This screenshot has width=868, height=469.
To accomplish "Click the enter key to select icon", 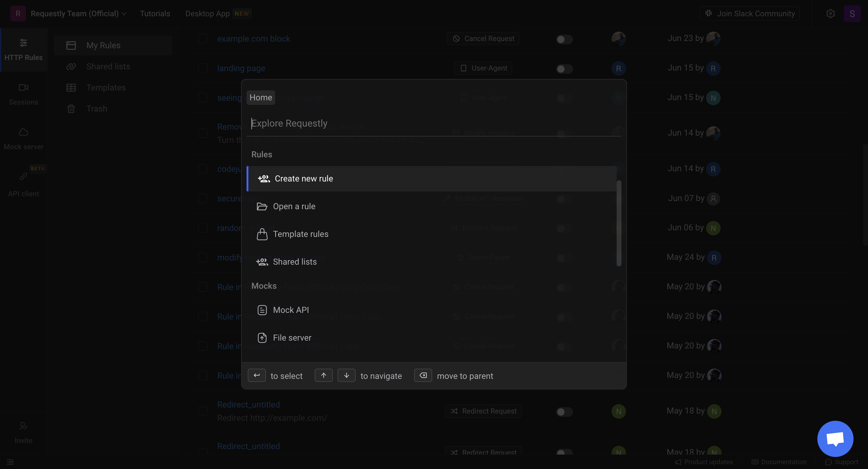I will click(x=256, y=375).
